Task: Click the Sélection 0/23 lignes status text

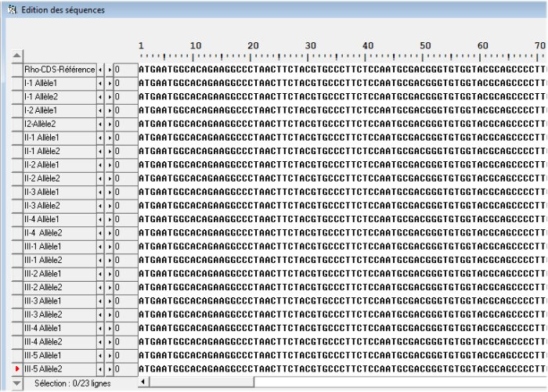Action: (73, 383)
